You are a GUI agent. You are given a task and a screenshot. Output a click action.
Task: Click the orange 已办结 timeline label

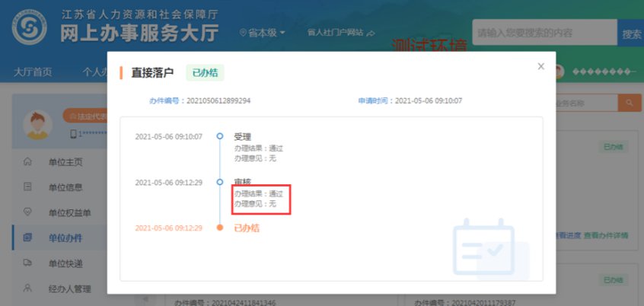[x=247, y=228]
